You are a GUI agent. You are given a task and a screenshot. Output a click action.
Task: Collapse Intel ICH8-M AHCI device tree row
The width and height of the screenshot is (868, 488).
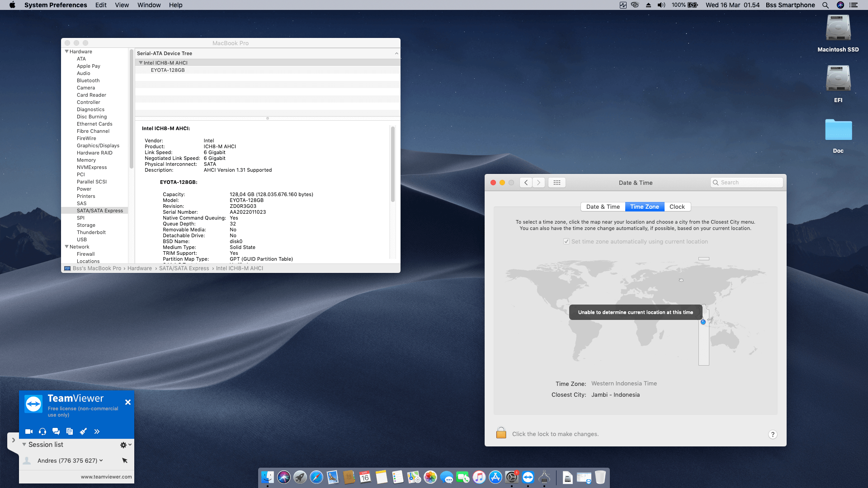[x=141, y=63]
